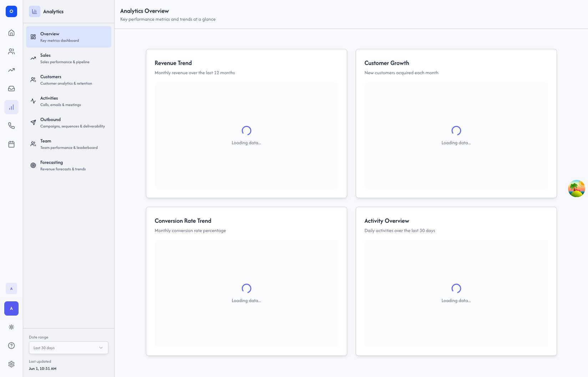Click the Forecasting target icon
The height and width of the screenshot is (377, 588).
(33, 165)
